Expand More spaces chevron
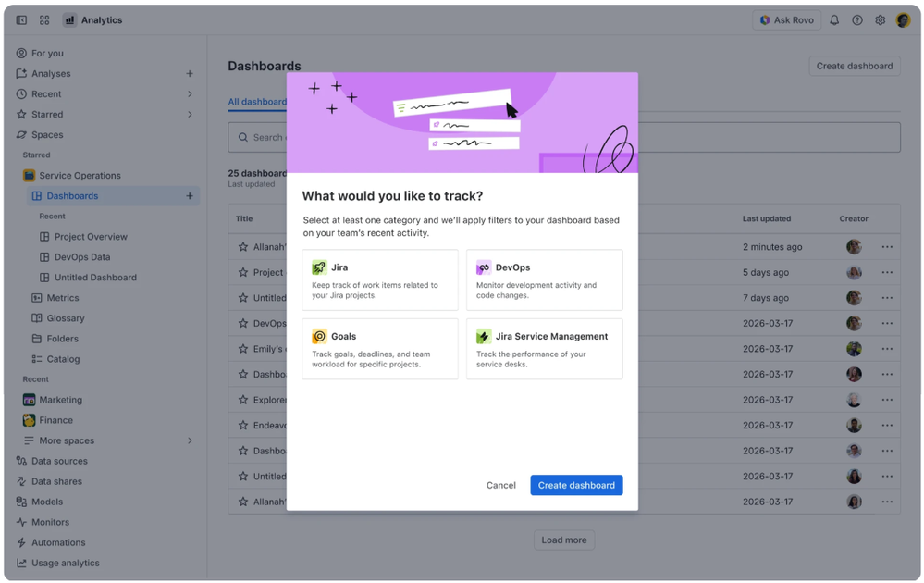Image resolution: width=924 pixels, height=583 pixels. click(190, 440)
